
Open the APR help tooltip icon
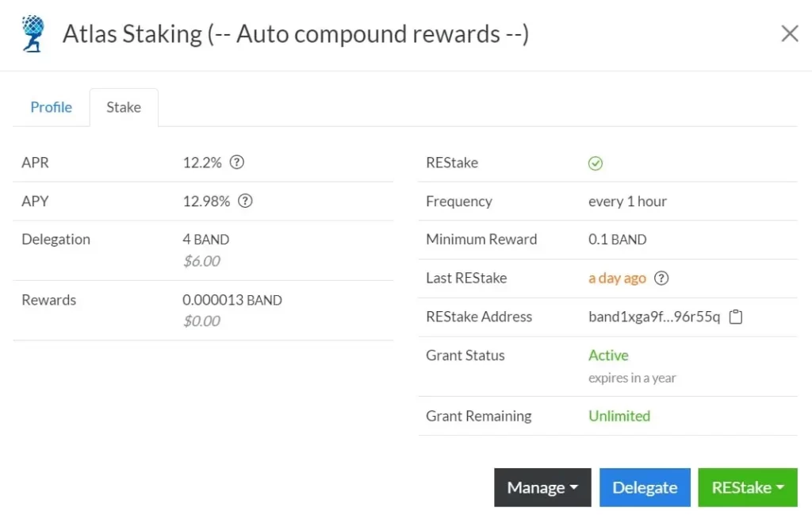236,163
